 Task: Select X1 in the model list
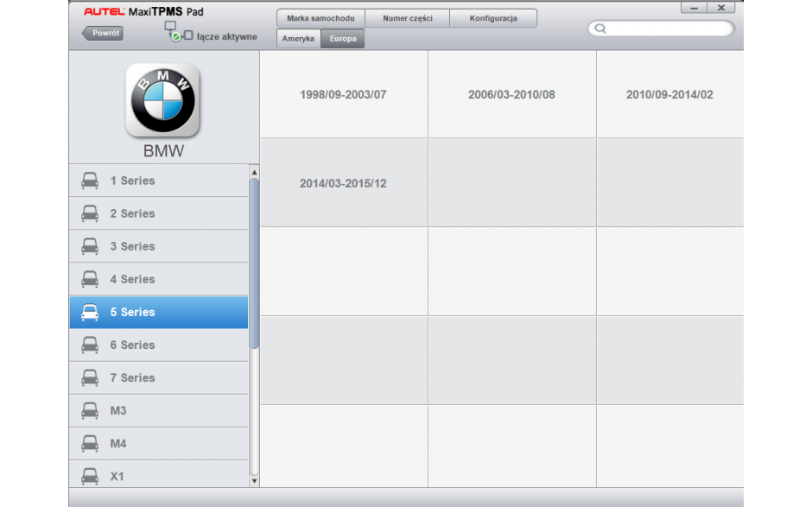pyautogui.click(x=158, y=474)
